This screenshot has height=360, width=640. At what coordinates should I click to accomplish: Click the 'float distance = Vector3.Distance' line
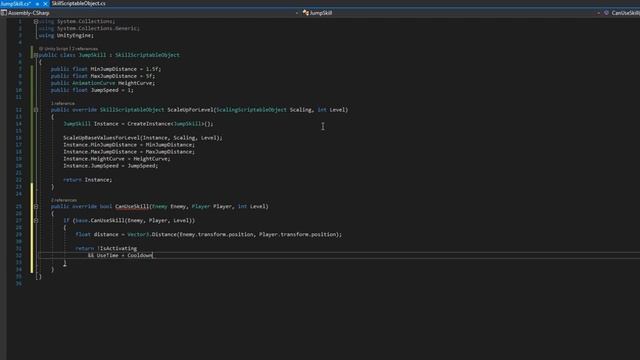click(209, 235)
